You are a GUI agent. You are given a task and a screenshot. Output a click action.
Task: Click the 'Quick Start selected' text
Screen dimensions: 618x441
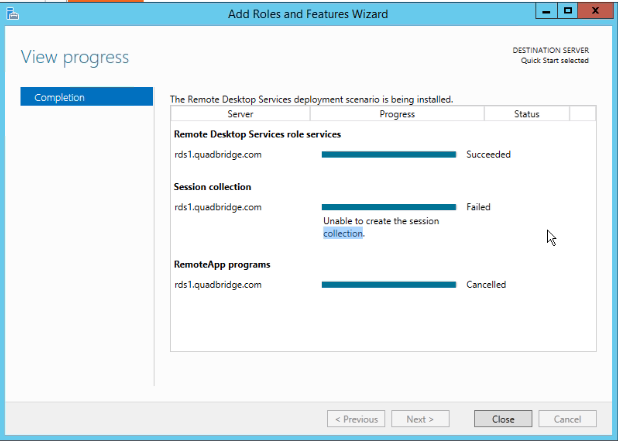tap(555, 61)
